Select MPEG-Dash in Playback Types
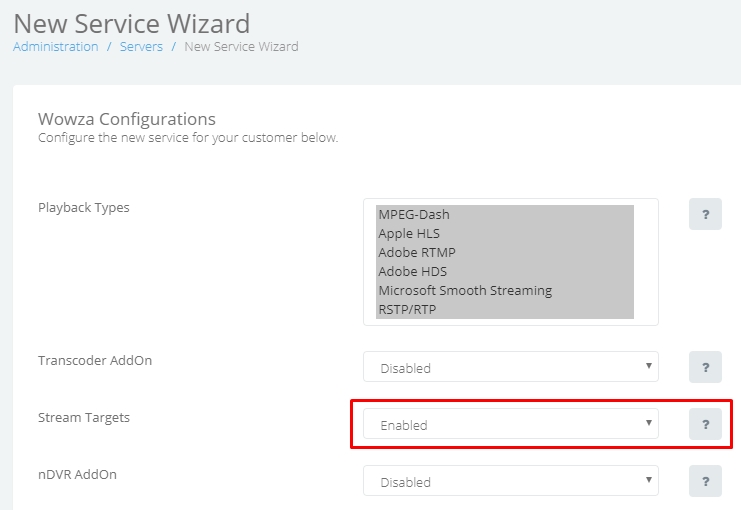The width and height of the screenshot is (741, 510). pos(505,215)
